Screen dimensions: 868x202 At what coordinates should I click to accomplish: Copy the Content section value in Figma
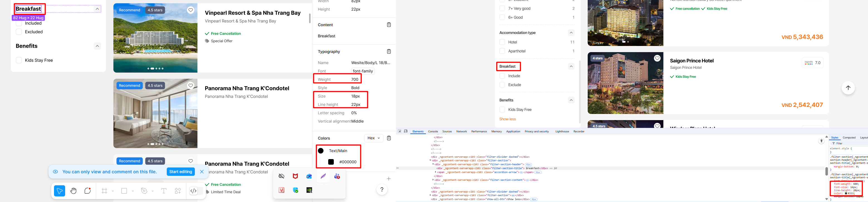click(x=389, y=25)
